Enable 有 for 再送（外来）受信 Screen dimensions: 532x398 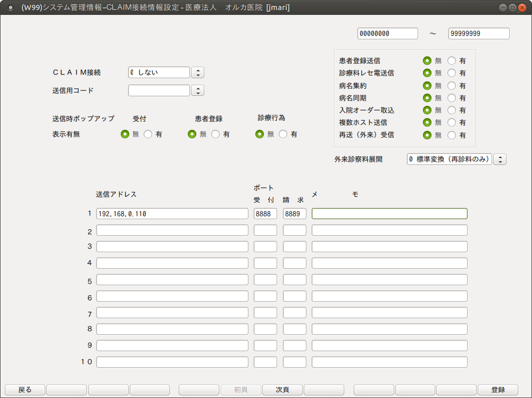click(x=451, y=135)
